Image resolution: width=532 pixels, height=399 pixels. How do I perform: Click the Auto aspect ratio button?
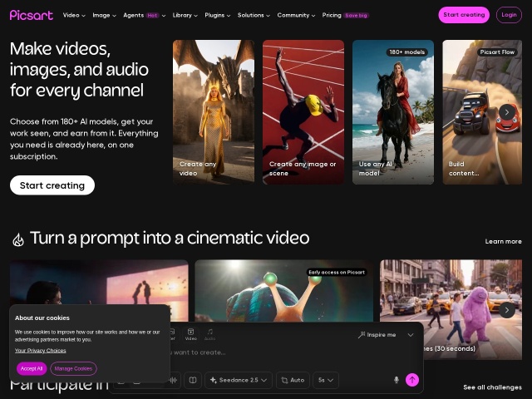point(293,380)
